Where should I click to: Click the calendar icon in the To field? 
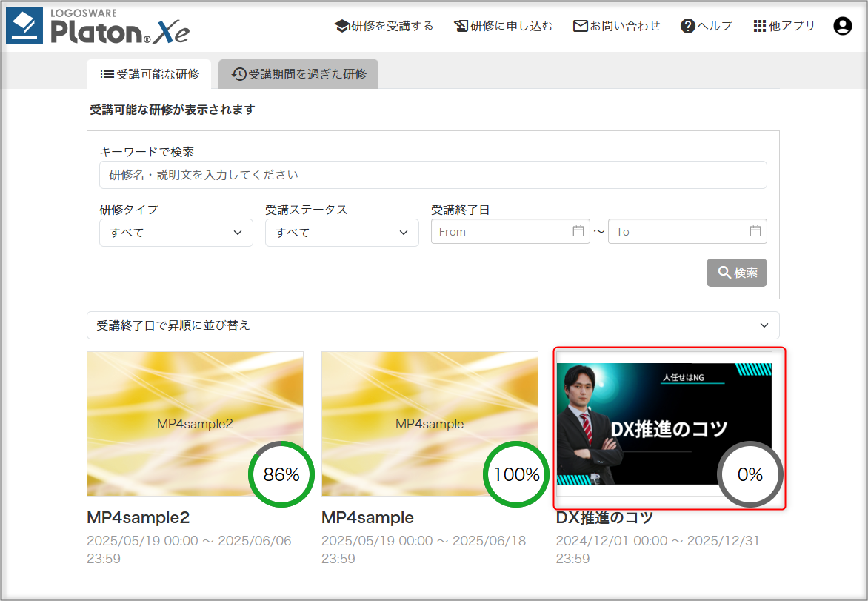click(755, 231)
